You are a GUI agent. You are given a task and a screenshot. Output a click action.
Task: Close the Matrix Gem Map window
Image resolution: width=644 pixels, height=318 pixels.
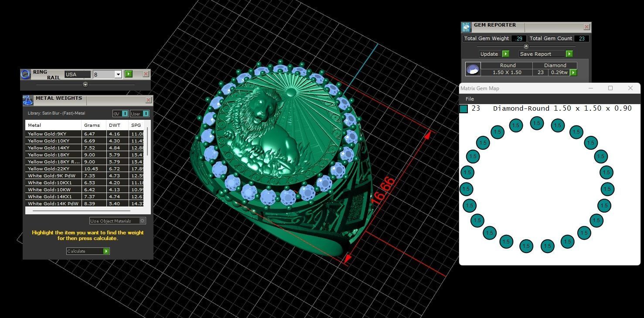[x=630, y=88]
